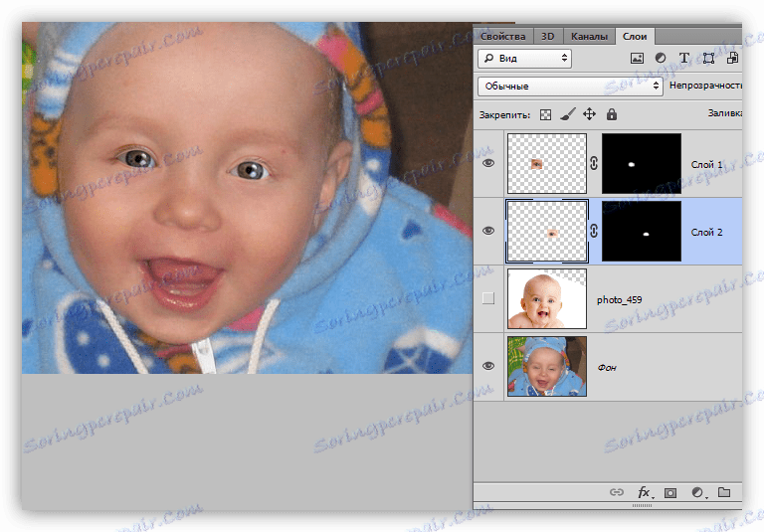Select the Слои tab
This screenshot has width=764, height=532.
tap(635, 37)
